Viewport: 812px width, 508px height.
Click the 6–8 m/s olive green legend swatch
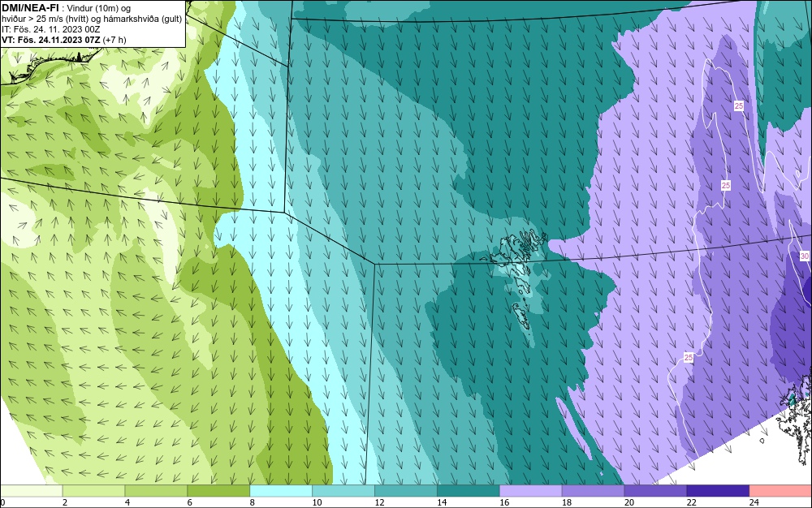tap(218, 490)
